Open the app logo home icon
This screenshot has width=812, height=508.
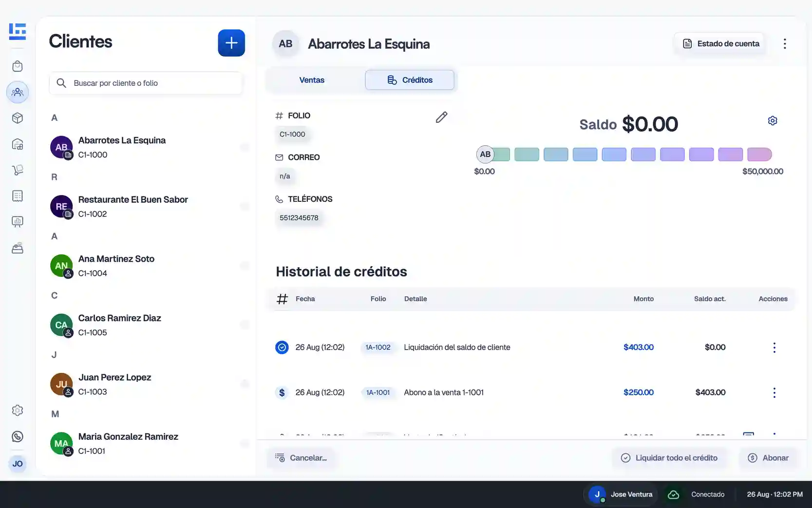tap(18, 31)
